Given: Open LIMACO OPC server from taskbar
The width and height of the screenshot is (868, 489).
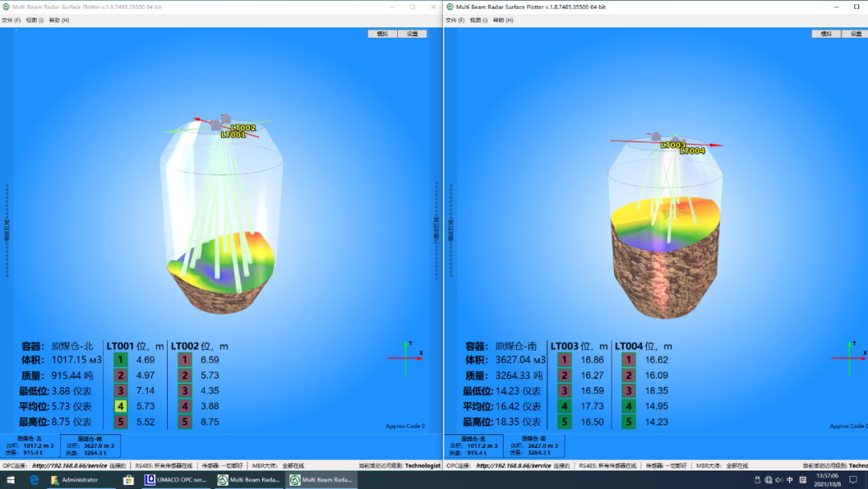Looking at the screenshot, I should pyautogui.click(x=174, y=480).
